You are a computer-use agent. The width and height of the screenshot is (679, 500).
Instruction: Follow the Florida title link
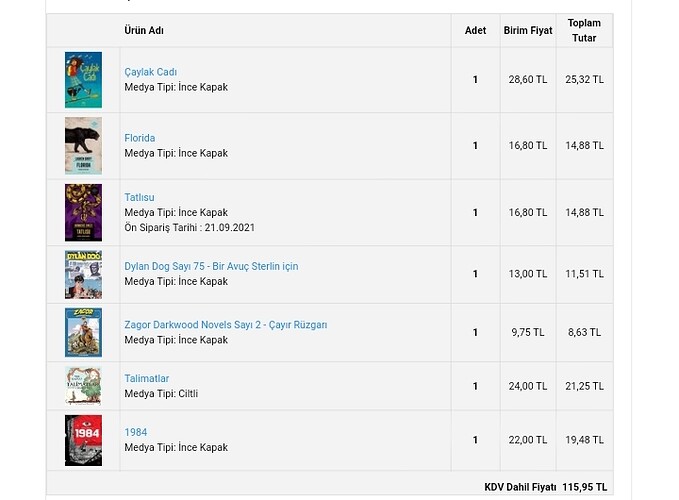140,138
